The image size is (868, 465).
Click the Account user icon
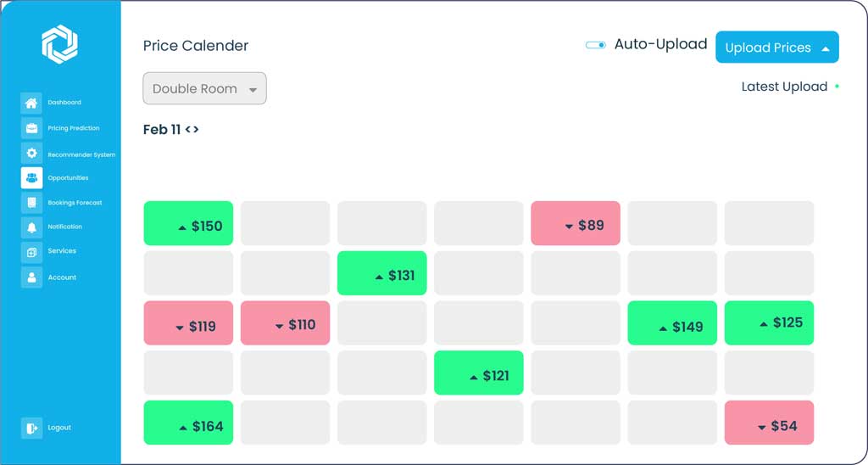31,277
